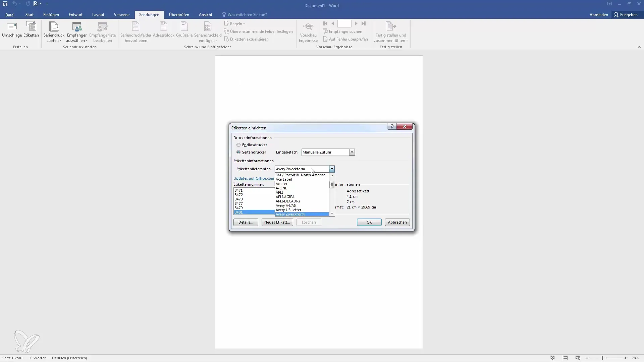Choose Avery US Letter vendor
The image size is (644, 362).
[x=302, y=210]
